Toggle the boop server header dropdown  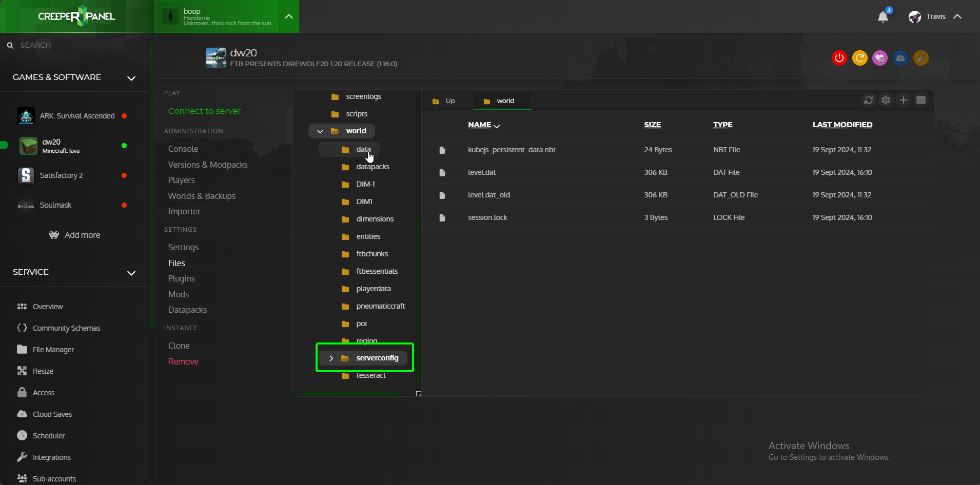click(x=289, y=16)
